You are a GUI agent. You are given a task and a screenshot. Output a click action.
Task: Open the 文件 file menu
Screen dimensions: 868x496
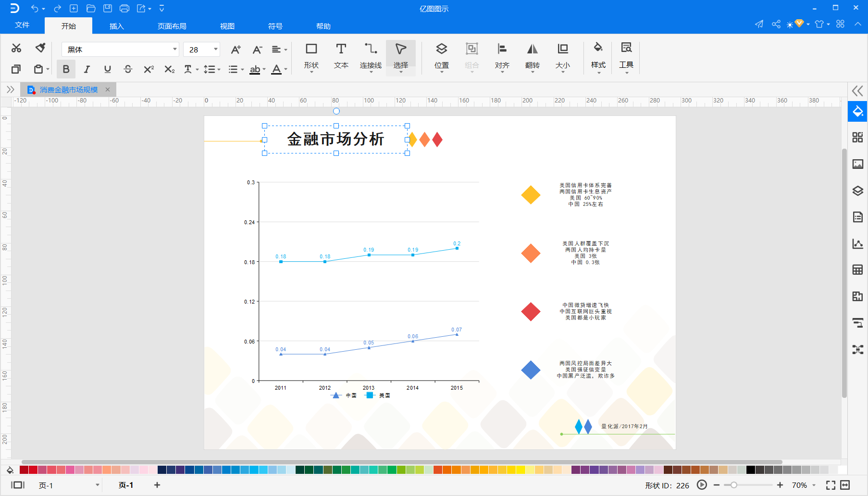[x=22, y=25]
